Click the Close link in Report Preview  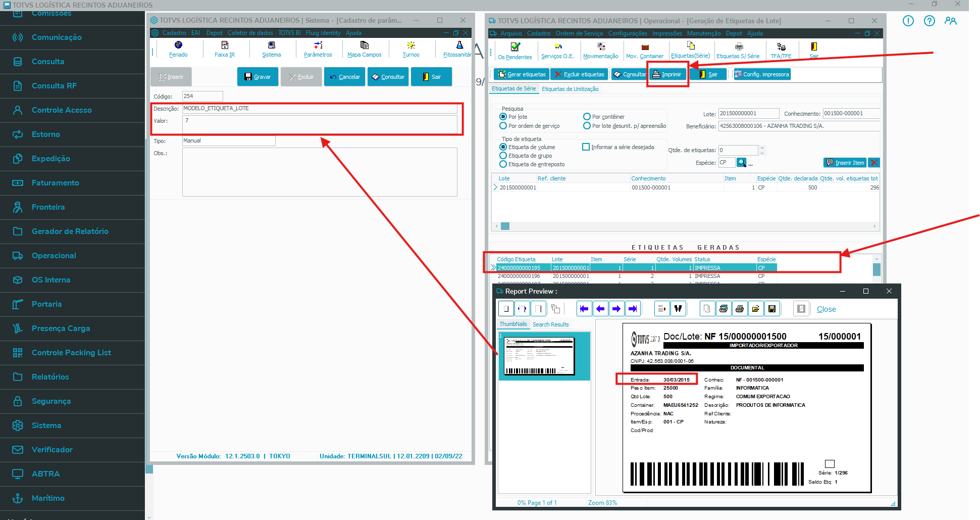point(826,309)
